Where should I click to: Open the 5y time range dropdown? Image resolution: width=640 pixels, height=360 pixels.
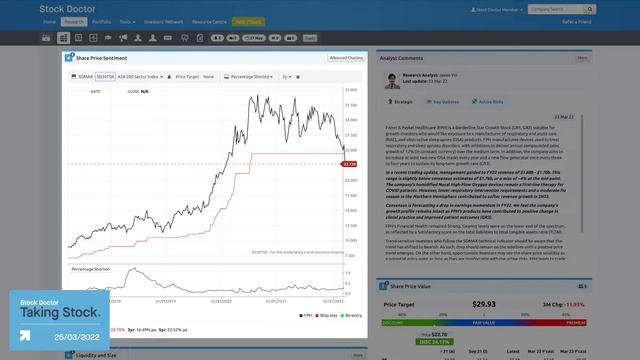pyautogui.click(x=287, y=77)
